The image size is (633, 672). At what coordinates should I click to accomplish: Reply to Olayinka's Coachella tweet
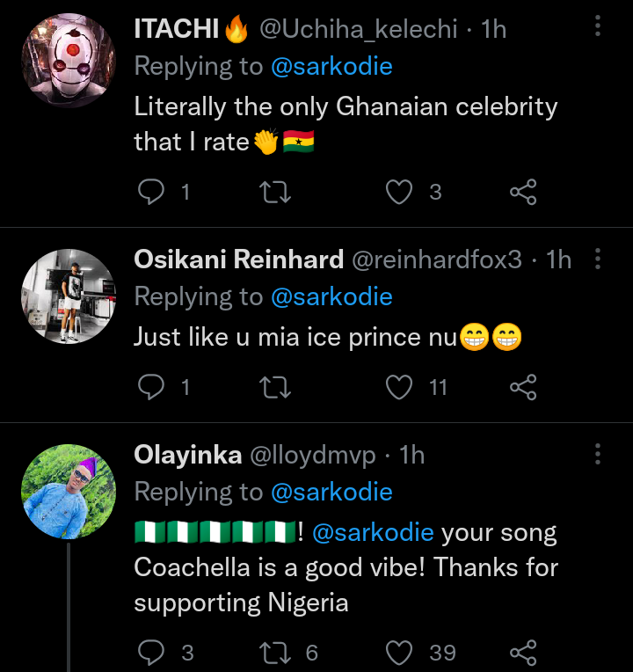pyautogui.click(x=152, y=652)
